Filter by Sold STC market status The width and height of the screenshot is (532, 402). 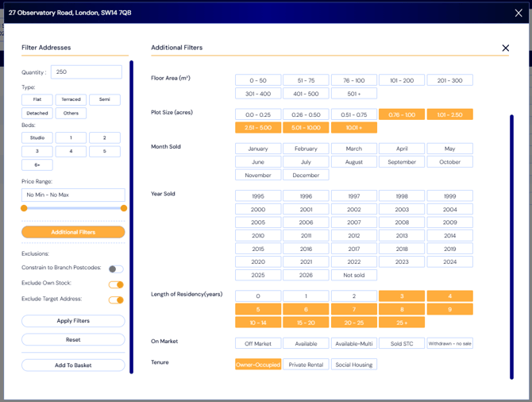(x=402, y=343)
